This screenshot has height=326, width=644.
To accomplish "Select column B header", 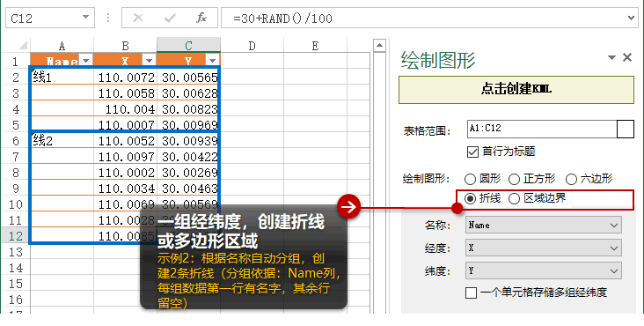I will point(125,46).
